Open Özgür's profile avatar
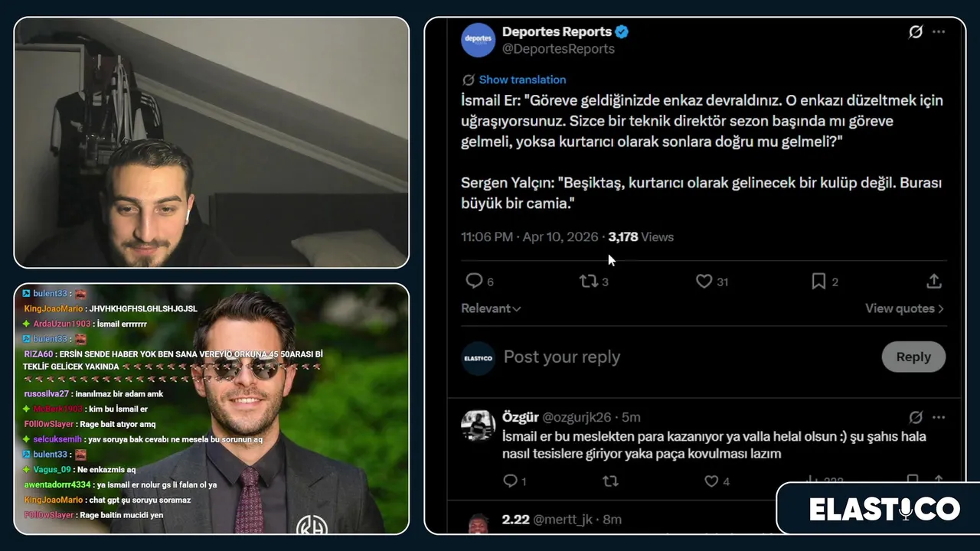Image resolution: width=980 pixels, height=551 pixels. pos(478,425)
